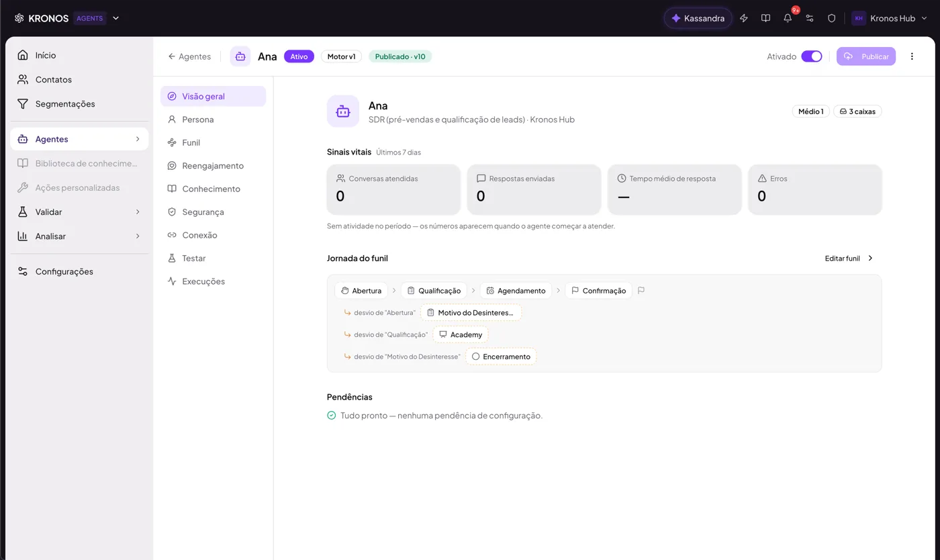Click Ana's robot avatar in header

240,56
